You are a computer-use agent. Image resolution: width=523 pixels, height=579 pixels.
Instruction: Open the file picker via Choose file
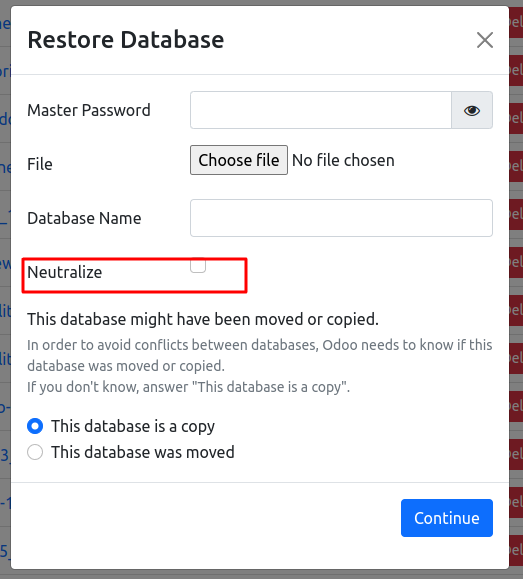click(239, 160)
